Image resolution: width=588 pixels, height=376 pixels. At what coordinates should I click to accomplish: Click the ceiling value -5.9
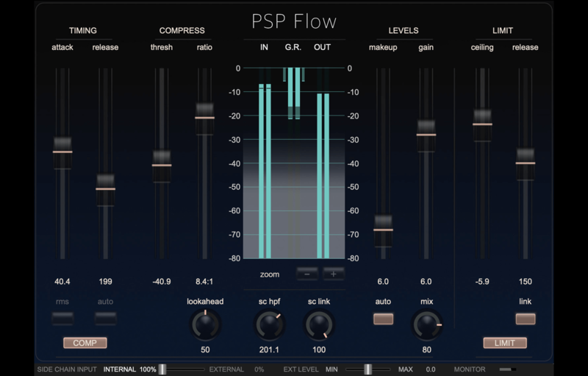[482, 281]
